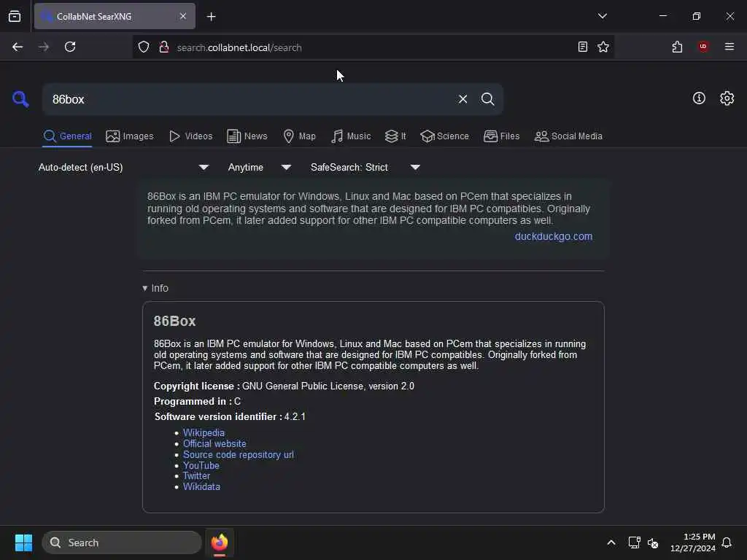View site security lock icon
Image resolution: width=747 pixels, height=560 pixels.
click(164, 47)
